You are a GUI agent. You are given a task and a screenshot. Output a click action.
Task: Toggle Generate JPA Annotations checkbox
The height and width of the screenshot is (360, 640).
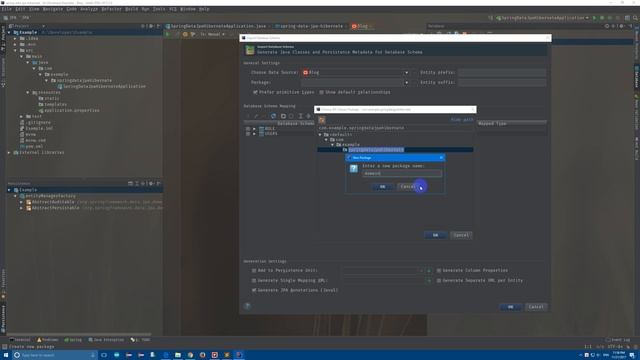pos(254,290)
